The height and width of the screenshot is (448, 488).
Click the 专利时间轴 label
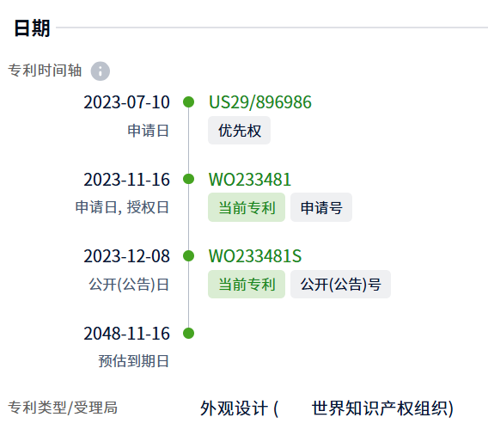[45, 71]
